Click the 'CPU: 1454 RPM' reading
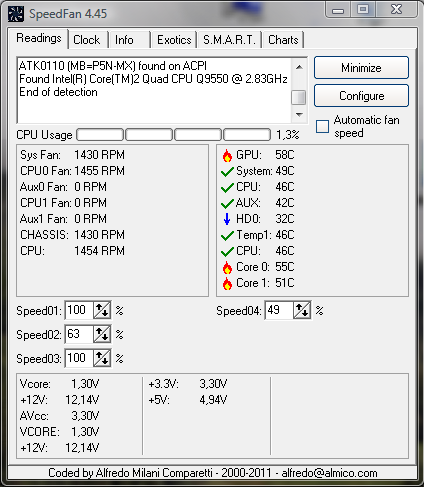Screen dimensions: 424x487 click(x=72, y=251)
